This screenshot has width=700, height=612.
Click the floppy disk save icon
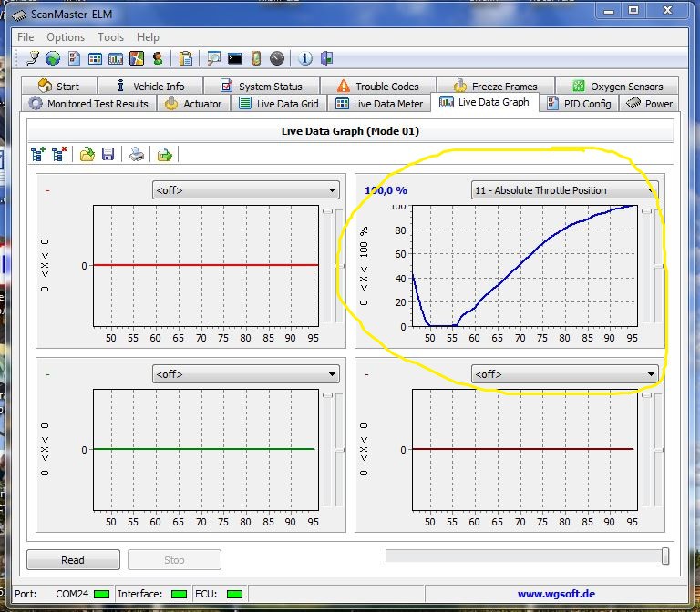108,155
